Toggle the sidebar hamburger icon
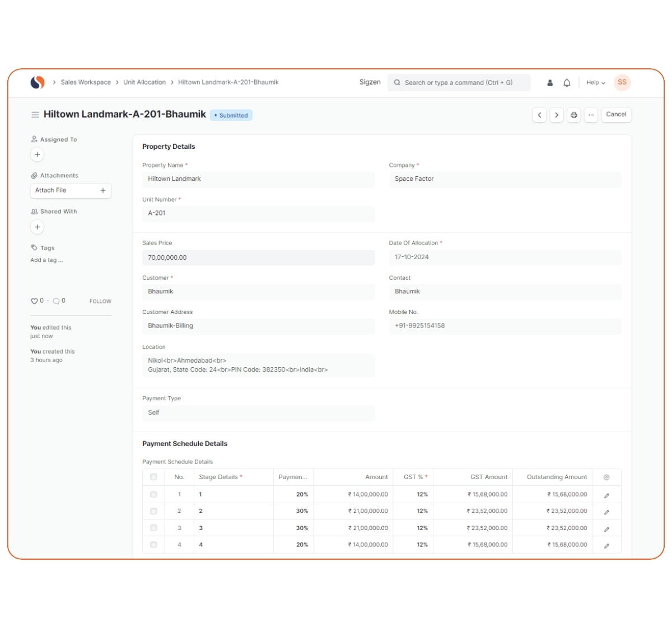Viewport: 672px width, 628px height. pyautogui.click(x=35, y=115)
